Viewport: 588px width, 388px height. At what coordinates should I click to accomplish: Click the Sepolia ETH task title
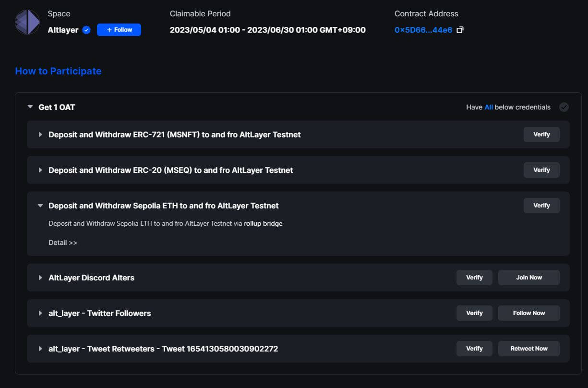point(164,206)
